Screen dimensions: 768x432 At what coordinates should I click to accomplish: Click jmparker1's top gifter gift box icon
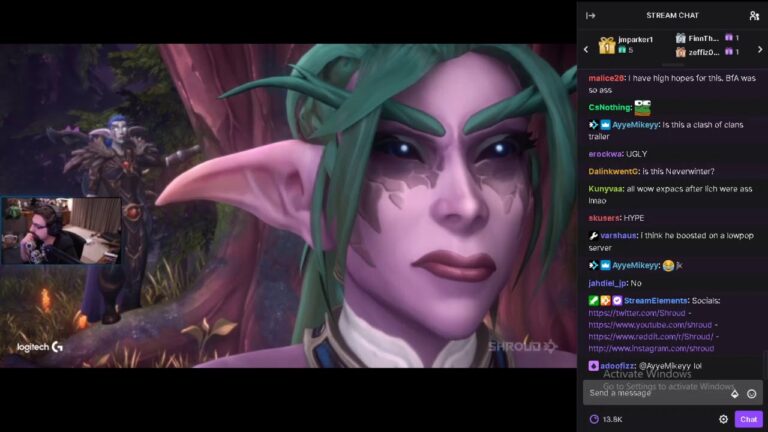[x=606, y=46]
